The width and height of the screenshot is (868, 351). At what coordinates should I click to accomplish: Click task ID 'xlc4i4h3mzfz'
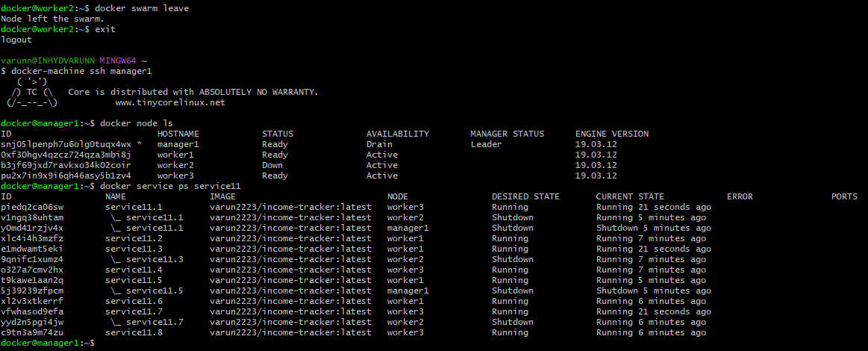32,239
